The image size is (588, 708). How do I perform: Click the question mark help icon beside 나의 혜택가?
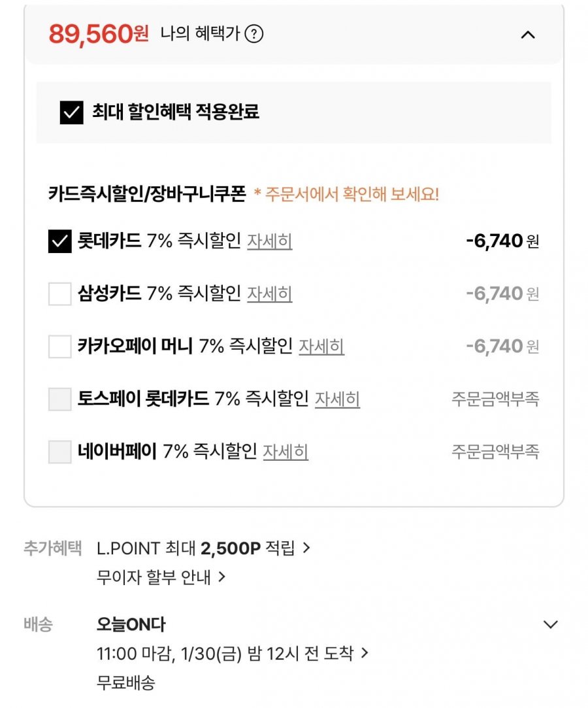[253, 34]
